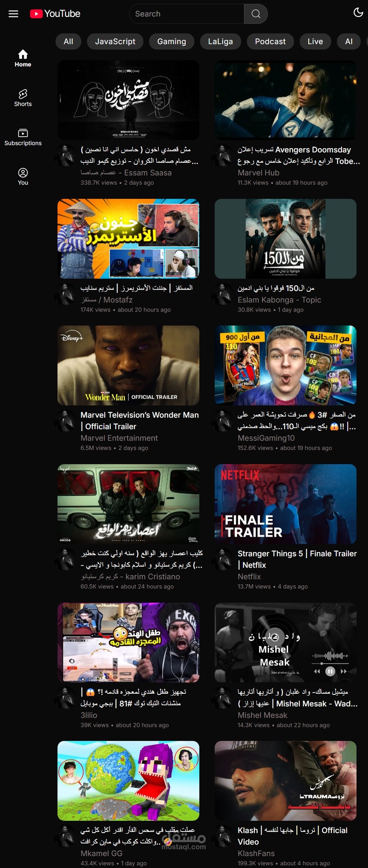Select the AI filter chip
This screenshot has height=868, width=368.
coord(349,41)
